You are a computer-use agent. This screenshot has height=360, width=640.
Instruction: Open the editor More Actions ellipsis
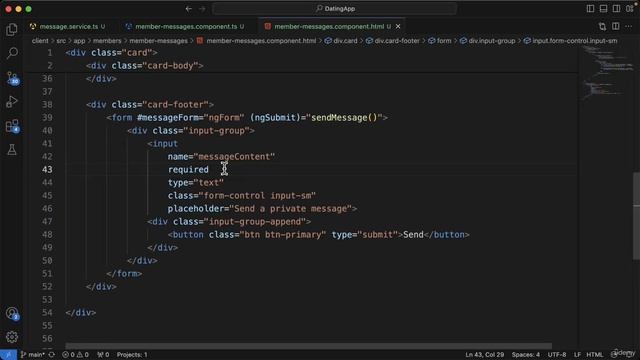[x=629, y=27]
